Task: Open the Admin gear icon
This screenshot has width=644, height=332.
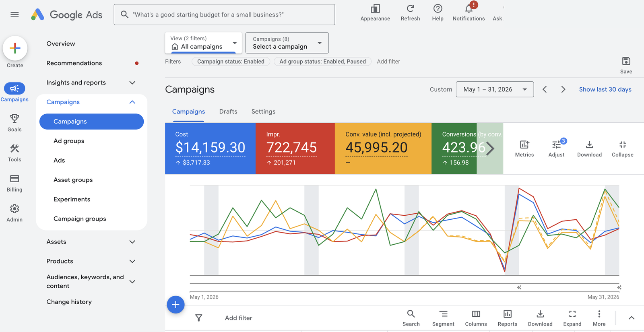Action: (14, 208)
